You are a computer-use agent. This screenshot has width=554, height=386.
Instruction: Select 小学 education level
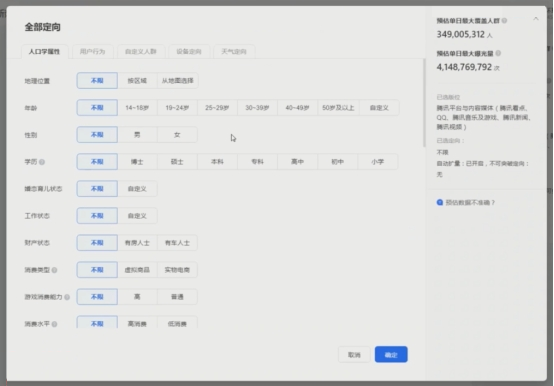coord(378,162)
